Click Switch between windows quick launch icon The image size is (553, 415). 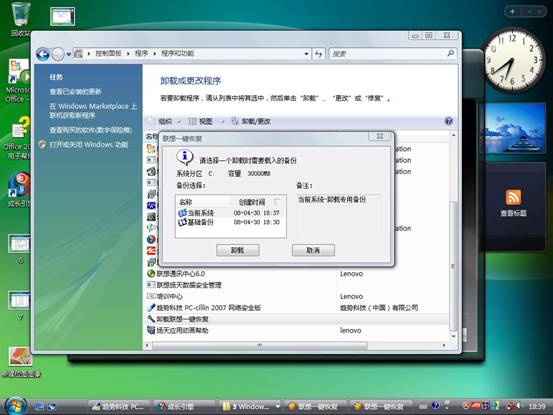(52, 407)
